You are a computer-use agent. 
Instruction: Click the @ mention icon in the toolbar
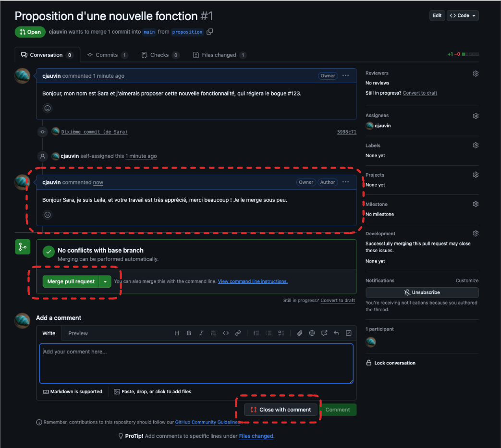coord(312,333)
